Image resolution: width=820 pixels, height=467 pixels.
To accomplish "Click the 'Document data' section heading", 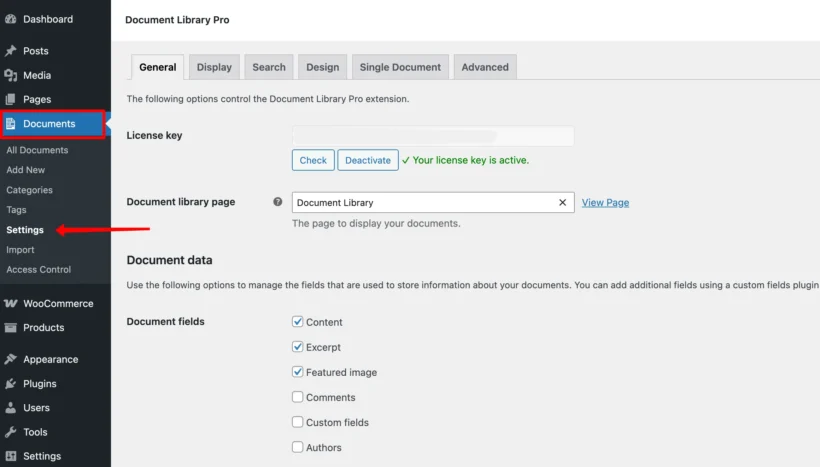I will (x=169, y=260).
